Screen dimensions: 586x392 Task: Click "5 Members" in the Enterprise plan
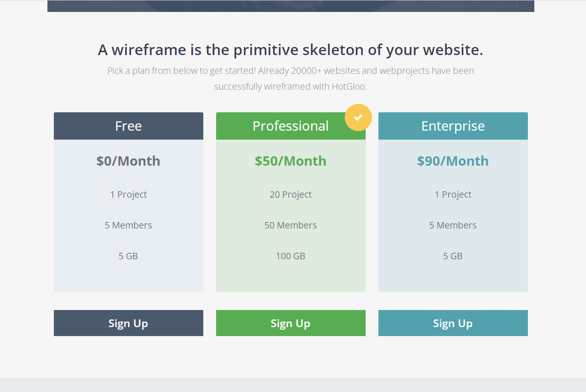pos(453,225)
